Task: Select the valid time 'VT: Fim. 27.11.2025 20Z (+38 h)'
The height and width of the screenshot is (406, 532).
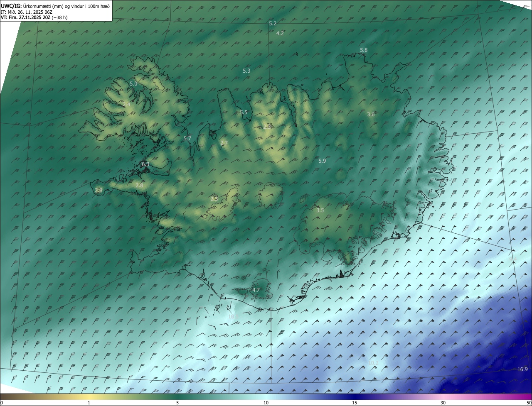Action: tap(34, 17)
